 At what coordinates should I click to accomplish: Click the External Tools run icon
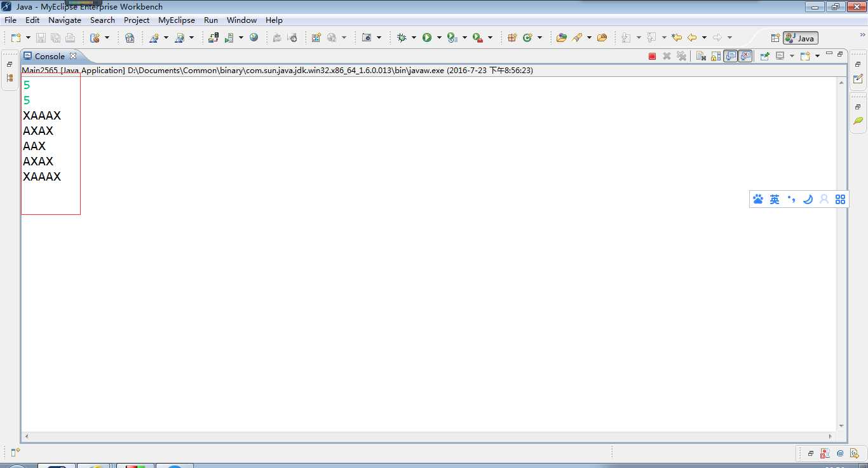click(x=478, y=38)
